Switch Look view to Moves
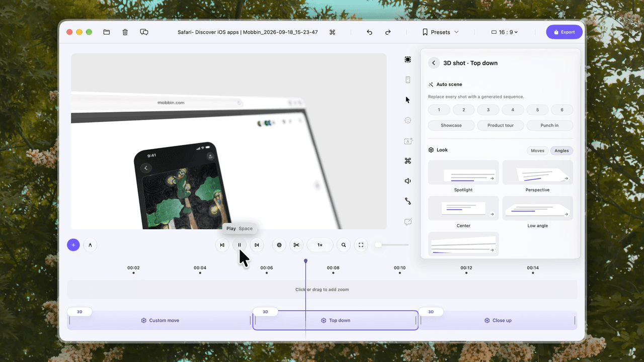 pos(538,151)
